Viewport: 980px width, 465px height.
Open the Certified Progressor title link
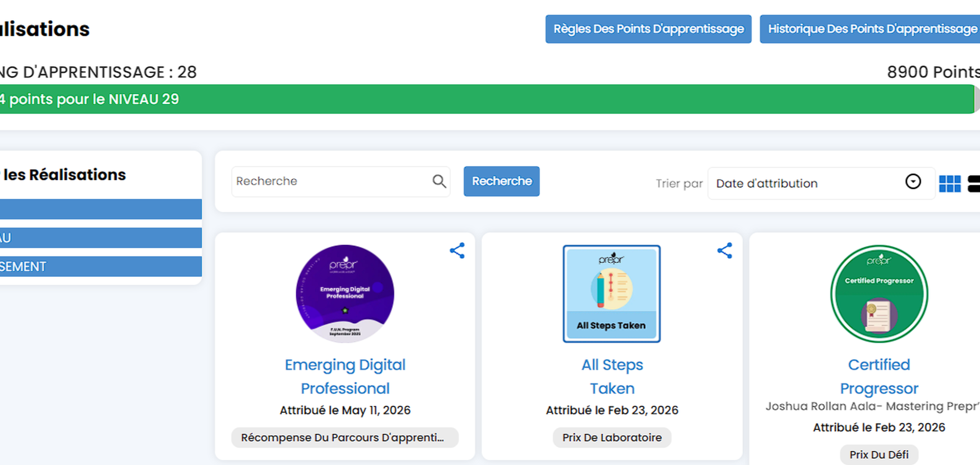click(x=879, y=377)
